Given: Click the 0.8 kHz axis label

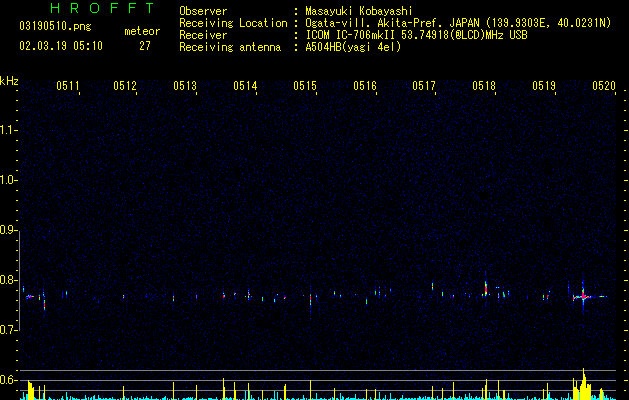Looking at the screenshot, I should tap(9, 280).
